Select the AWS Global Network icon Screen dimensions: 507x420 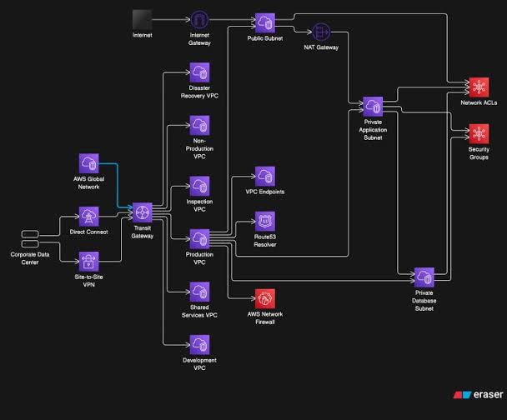click(x=89, y=163)
